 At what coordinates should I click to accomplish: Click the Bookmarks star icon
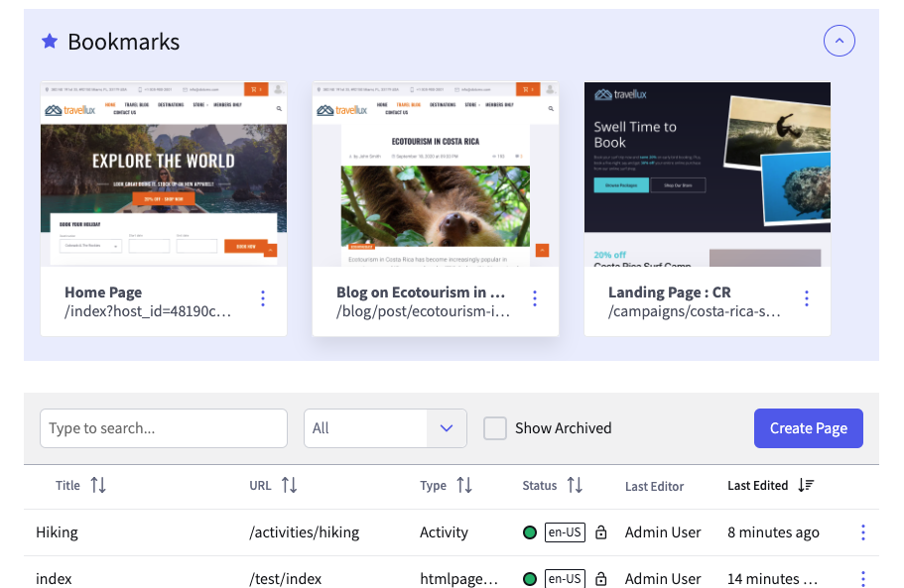[50, 41]
